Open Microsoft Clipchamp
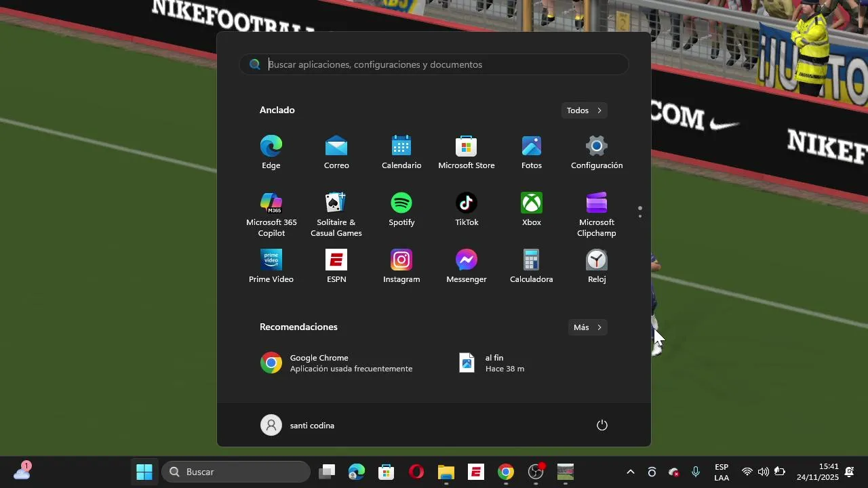Image resolution: width=868 pixels, height=488 pixels. coord(597,214)
